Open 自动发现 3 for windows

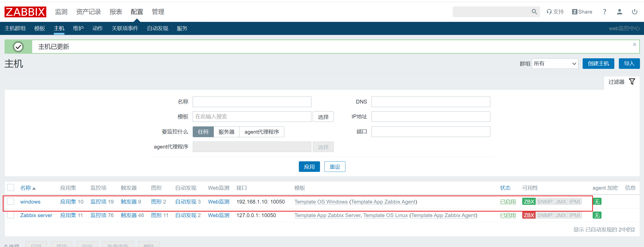click(x=186, y=202)
